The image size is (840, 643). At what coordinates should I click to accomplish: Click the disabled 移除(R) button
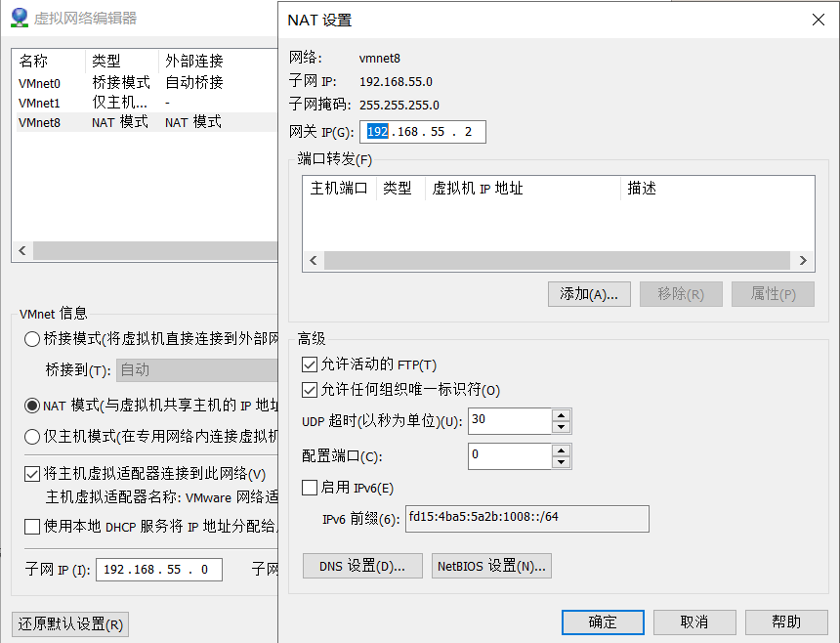tap(681, 294)
